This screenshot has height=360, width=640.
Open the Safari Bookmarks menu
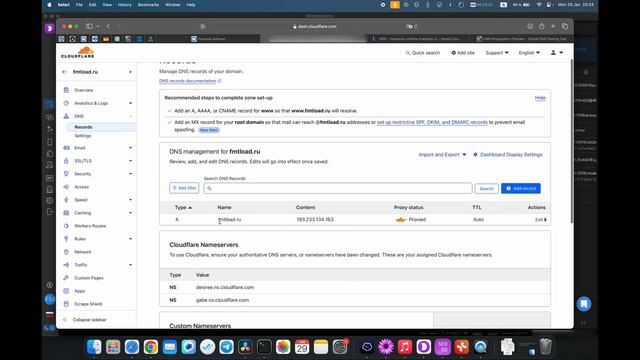[x=148, y=5]
